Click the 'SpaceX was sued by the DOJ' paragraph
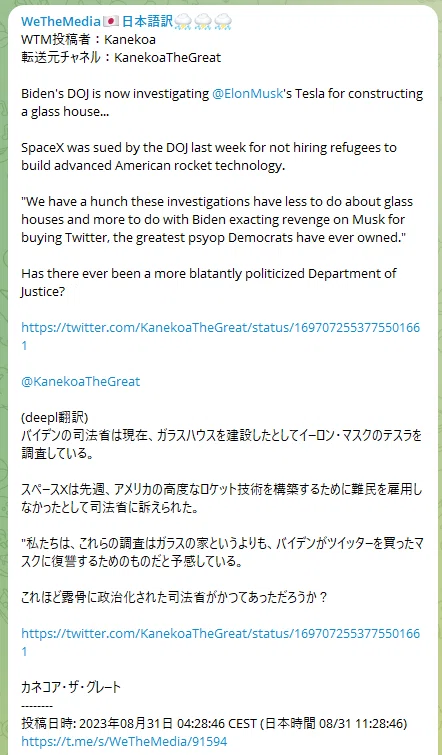 [x=209, y=156]
